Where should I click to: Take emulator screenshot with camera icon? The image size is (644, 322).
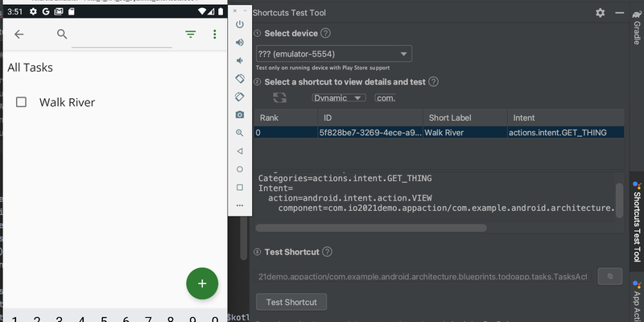click(240, 114)
